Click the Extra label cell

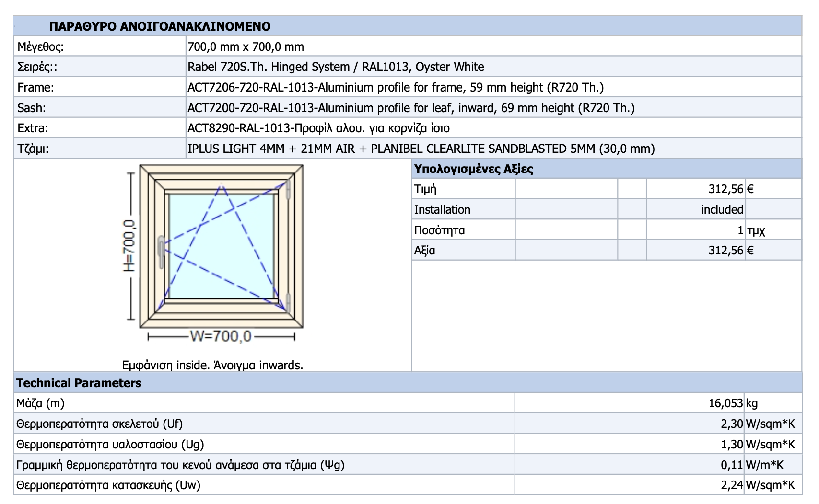tap(100, 128)
